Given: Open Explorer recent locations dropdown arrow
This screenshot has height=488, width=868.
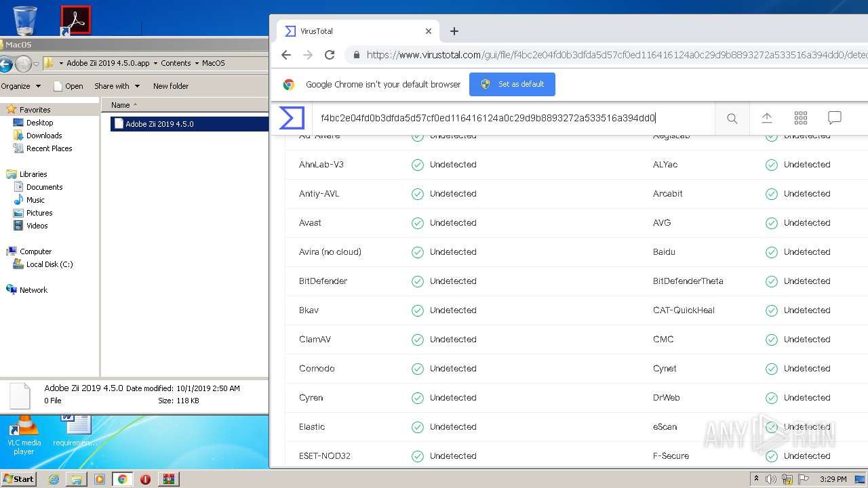Looking at the screenshot, I should coord(37,64).
